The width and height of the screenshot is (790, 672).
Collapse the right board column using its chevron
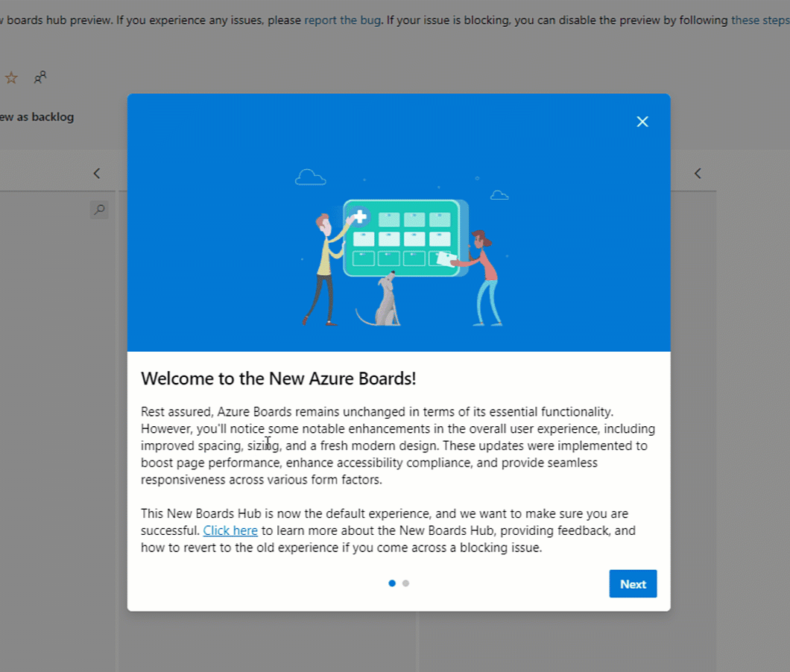[697, 173]
